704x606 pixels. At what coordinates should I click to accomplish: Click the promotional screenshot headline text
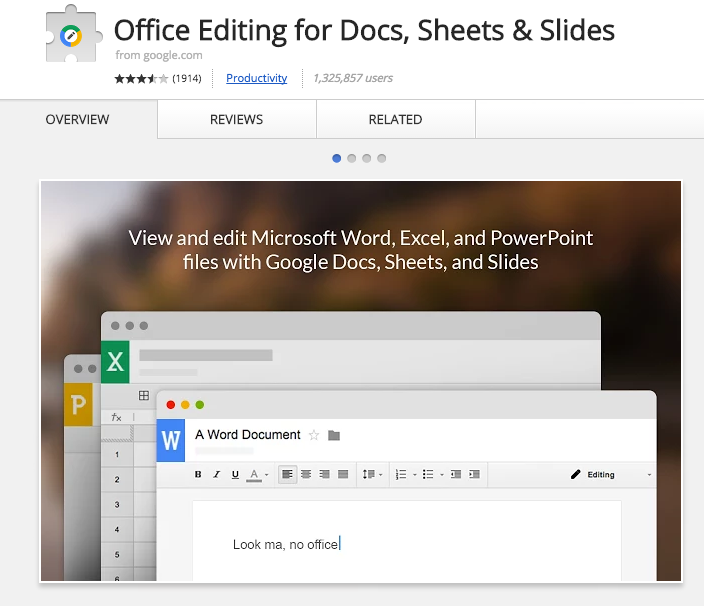tap(361, 250)
